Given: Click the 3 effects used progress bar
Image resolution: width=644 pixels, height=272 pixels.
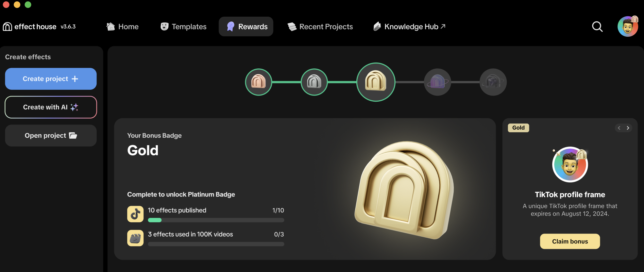Looking at the screenshot, I should click(x=216, y=244).
